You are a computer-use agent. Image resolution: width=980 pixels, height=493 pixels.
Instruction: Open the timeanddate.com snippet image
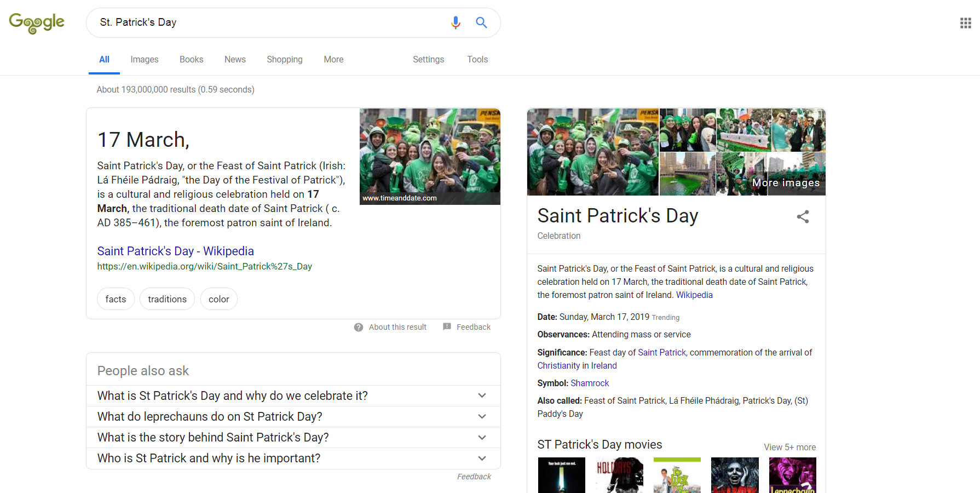[430, 156]
